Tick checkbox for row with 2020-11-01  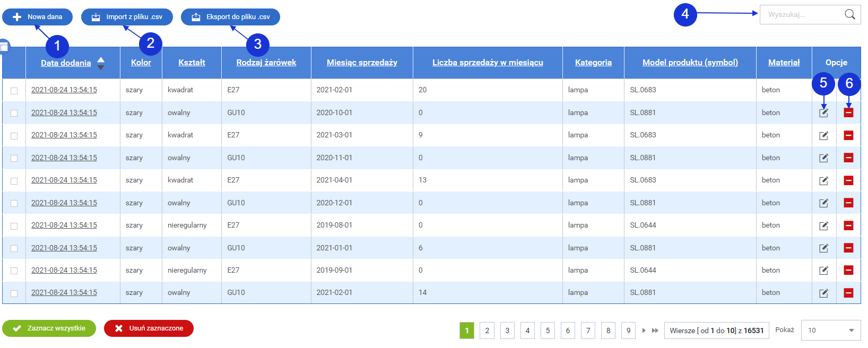(14, 158)
